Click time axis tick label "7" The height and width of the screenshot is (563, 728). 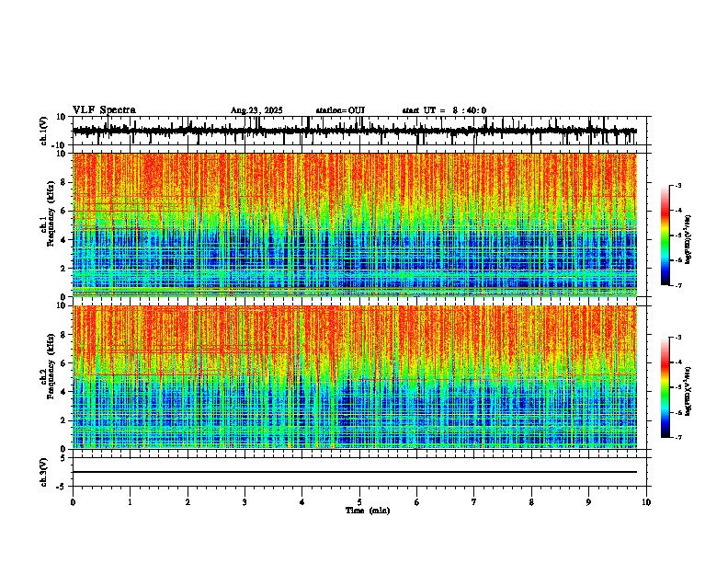pos(474,502)
